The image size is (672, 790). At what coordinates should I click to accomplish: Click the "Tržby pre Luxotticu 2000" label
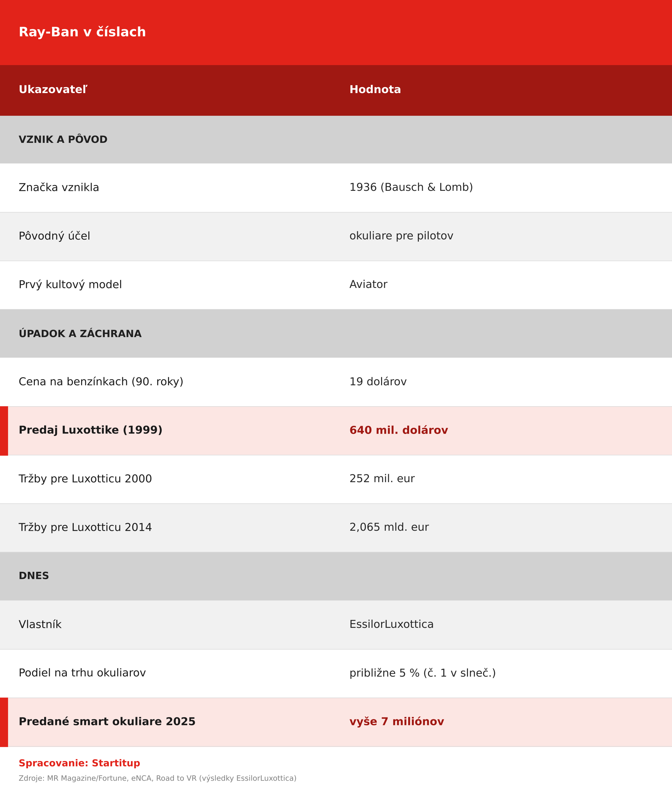tap(85, 479)
